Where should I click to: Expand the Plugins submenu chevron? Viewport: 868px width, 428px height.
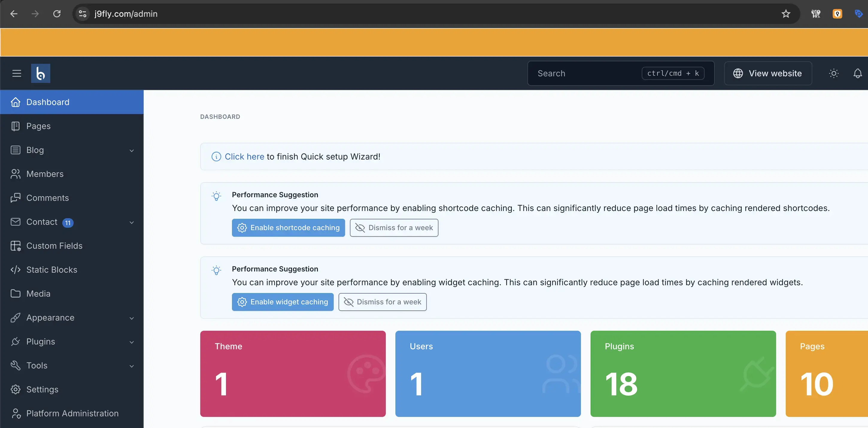pos(132,342)
